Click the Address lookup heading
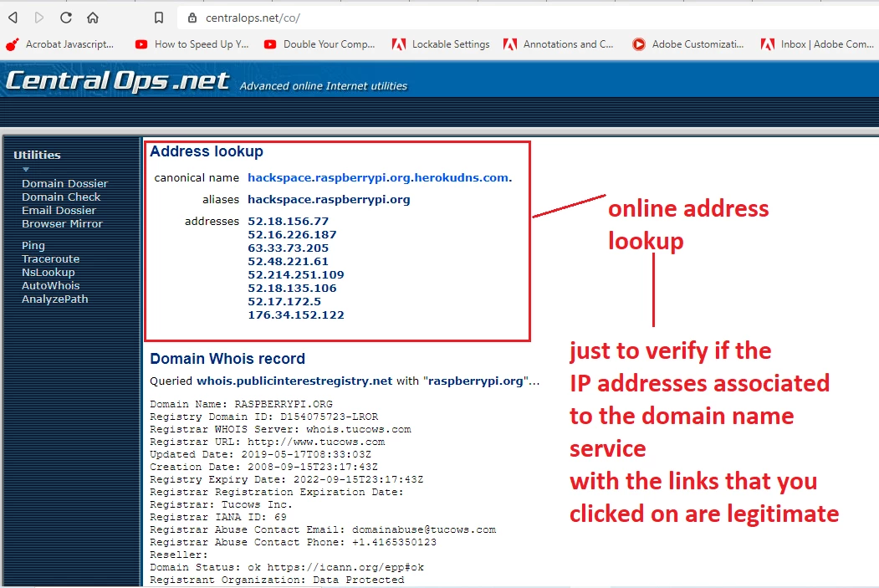Viewport: 879px width, 588px height. pos(207,151)
